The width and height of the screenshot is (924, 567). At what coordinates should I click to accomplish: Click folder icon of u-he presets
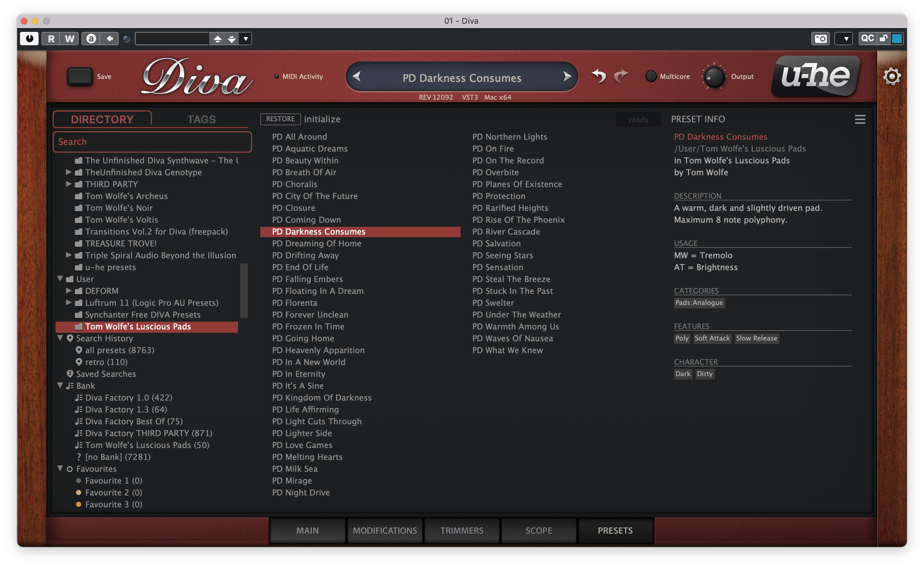point(78,267)
